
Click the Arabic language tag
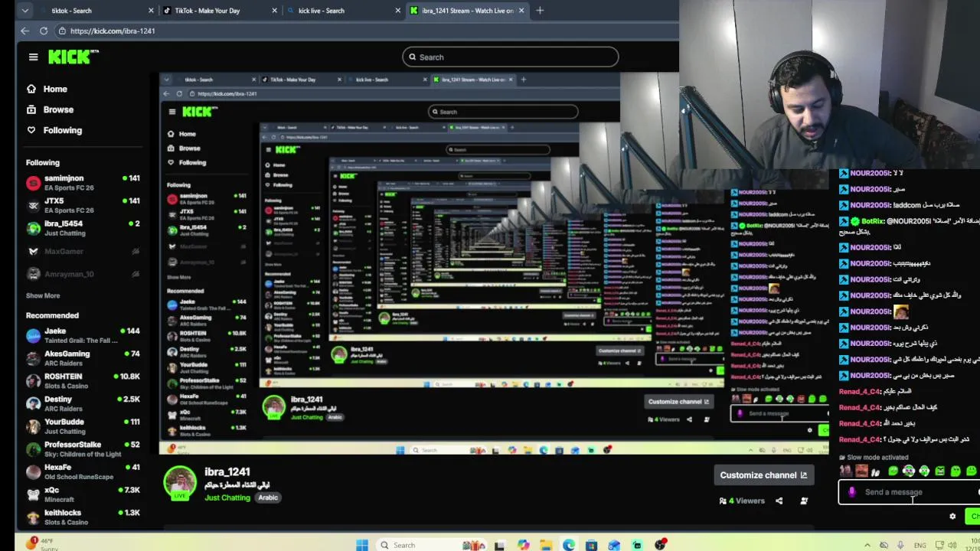click(268, 497)
